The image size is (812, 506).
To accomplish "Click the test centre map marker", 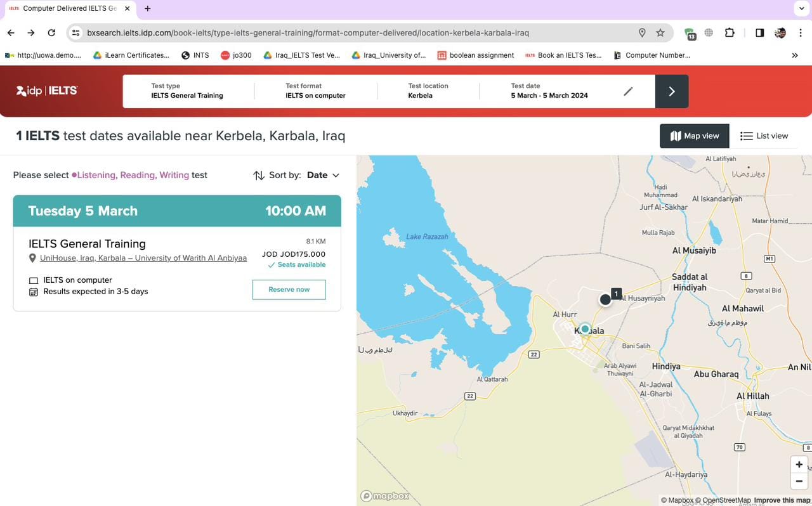I will pos(605,299).
